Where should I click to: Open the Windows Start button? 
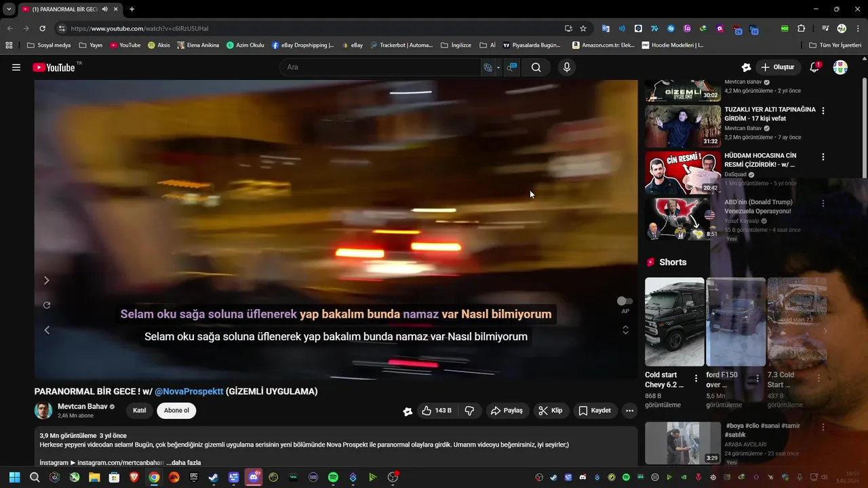click(x=14, y=477)
